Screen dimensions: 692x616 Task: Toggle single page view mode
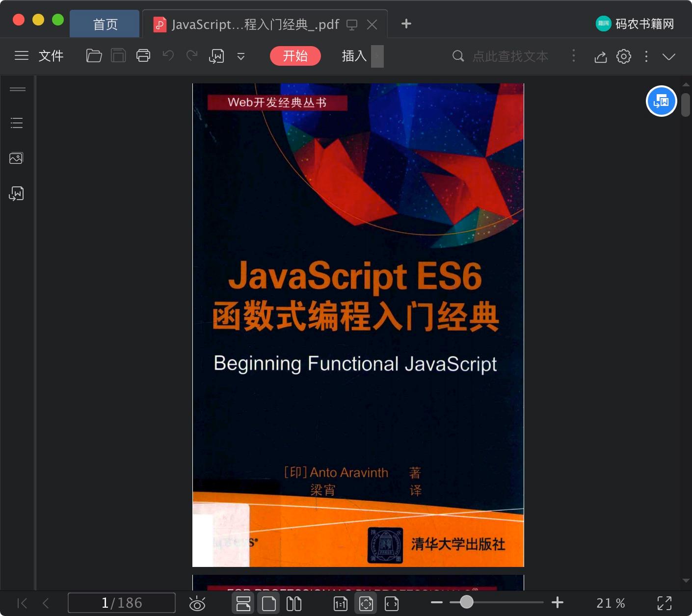click(269, 603)
